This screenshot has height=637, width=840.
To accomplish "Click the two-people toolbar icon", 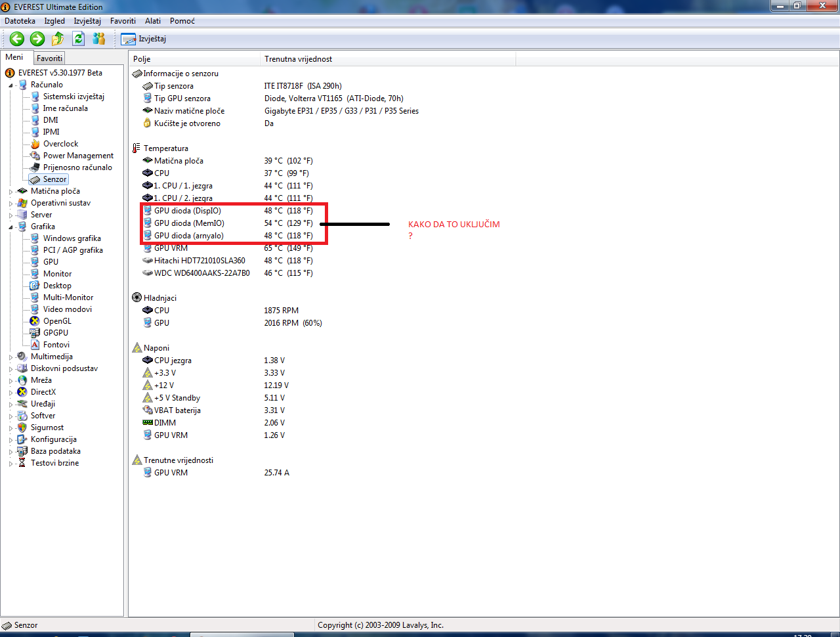I will pos(99,39).
